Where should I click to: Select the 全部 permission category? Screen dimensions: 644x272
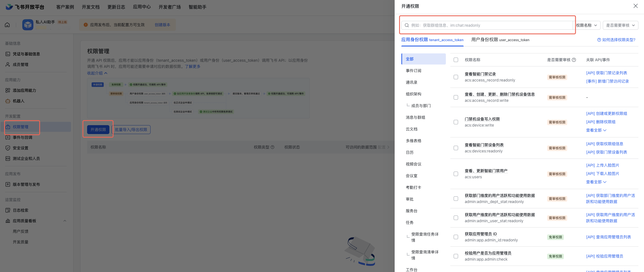424,59
